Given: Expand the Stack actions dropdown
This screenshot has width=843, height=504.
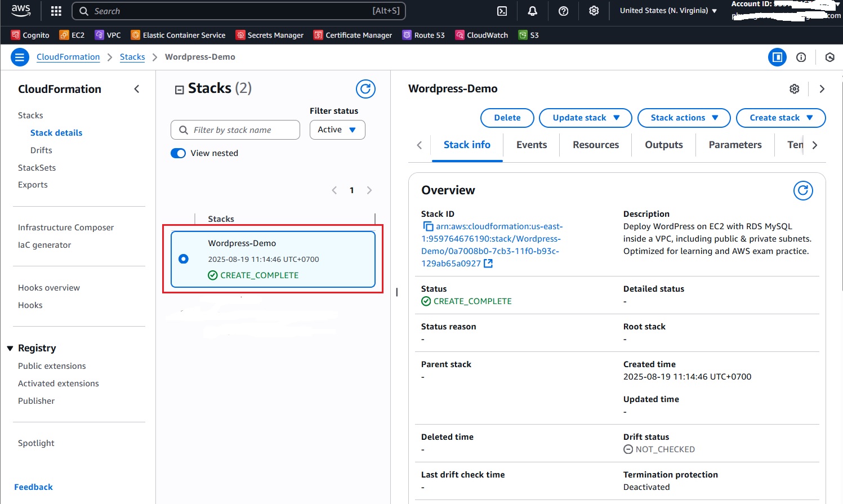Looking at the screenshot, I should (684, 118).
